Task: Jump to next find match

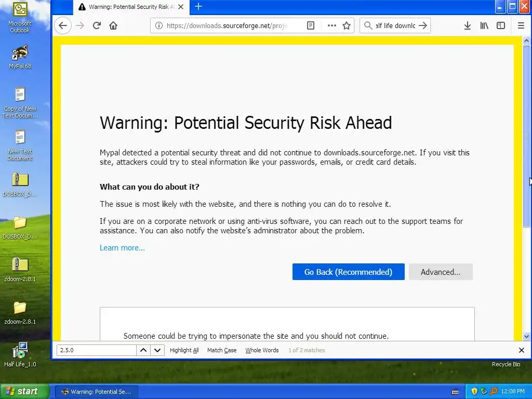Action: 157,350
